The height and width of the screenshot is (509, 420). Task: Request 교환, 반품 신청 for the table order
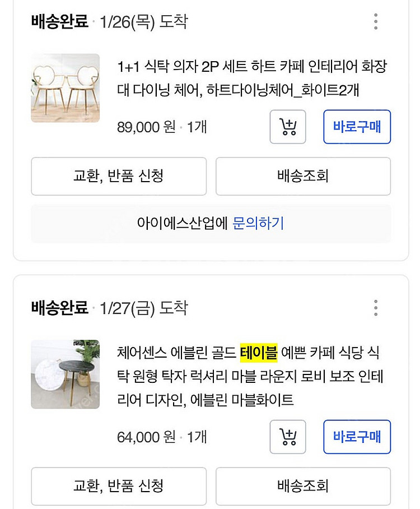(118, 485)
